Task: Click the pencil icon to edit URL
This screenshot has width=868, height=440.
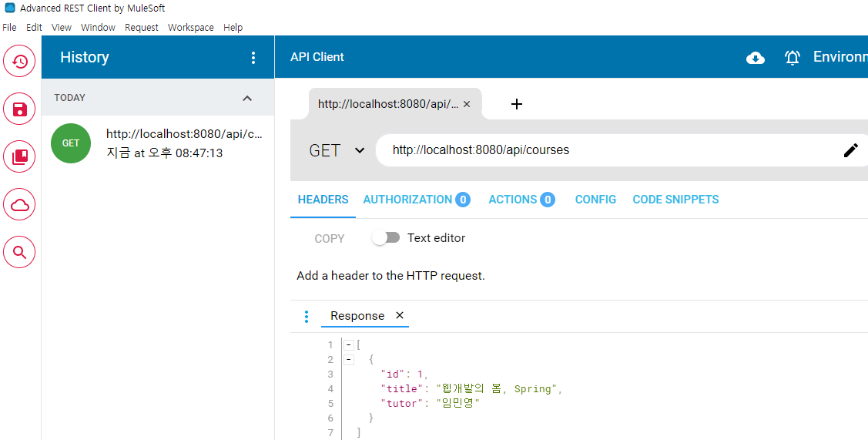Action: 851,150
